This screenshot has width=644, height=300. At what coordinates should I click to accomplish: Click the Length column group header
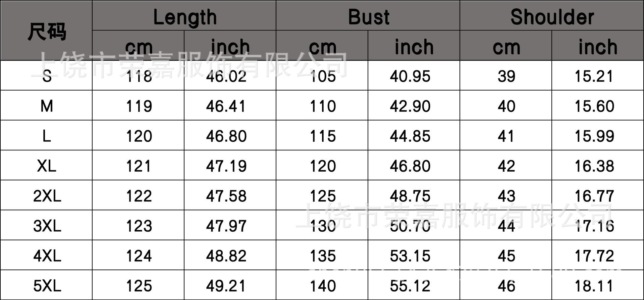[184, 17]
